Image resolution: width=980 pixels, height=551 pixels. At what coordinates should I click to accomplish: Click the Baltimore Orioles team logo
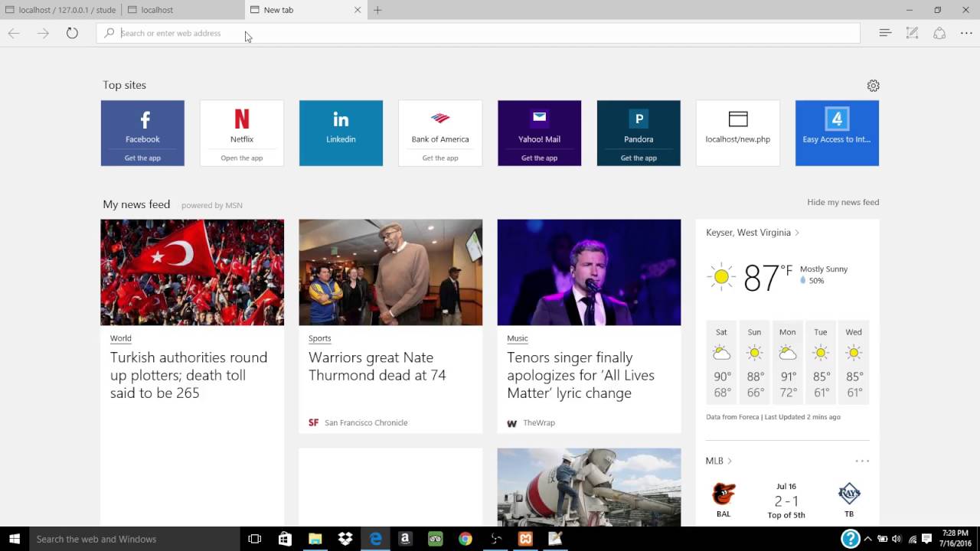coord(724,494)
